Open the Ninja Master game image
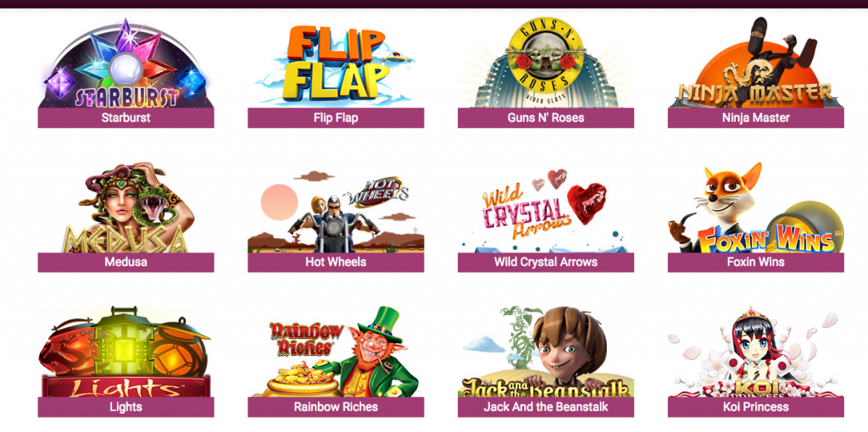This screenshot has height=432, width=868. click(755, 63)
